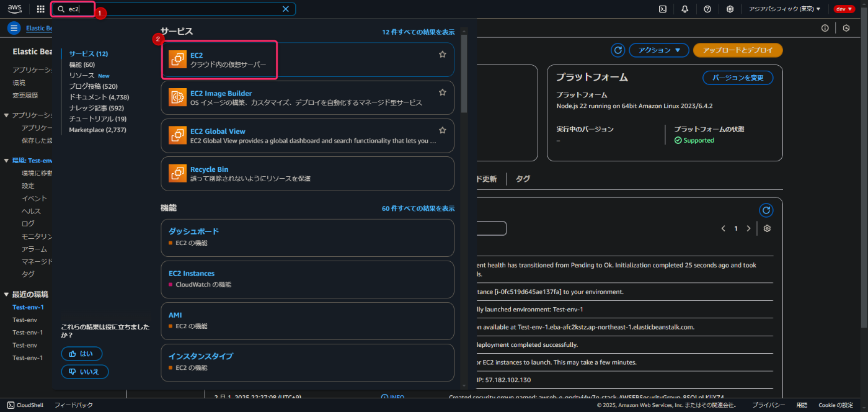The width and height of the screenshot is (868, 412).
Task: Click the EC2 service icon
Action: tap(178, 60)
